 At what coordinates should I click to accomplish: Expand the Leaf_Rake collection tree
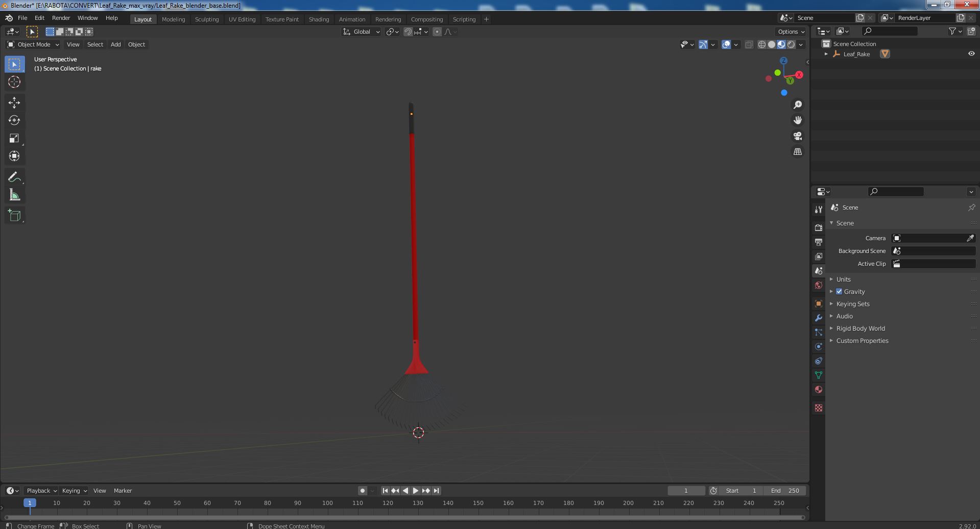coord(826,54)
